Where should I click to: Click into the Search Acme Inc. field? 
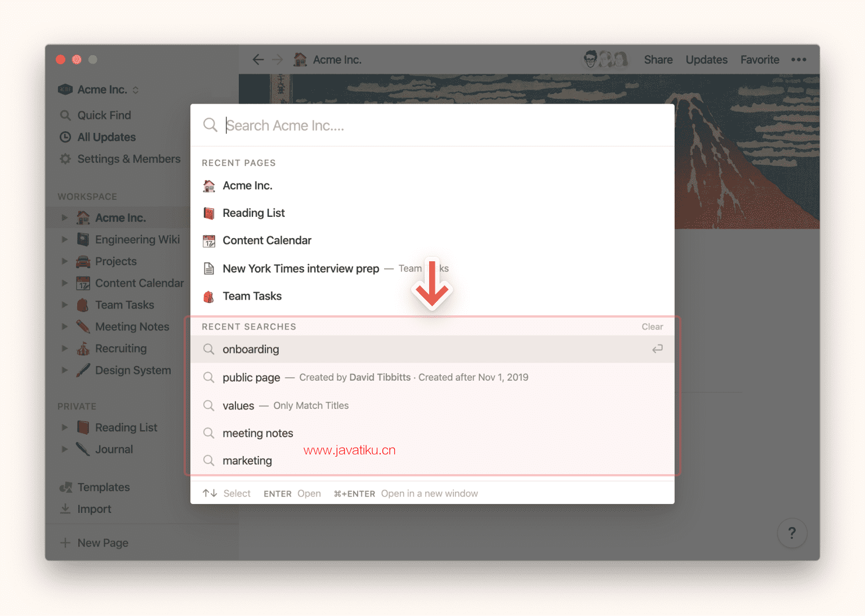tap(432, 125)
